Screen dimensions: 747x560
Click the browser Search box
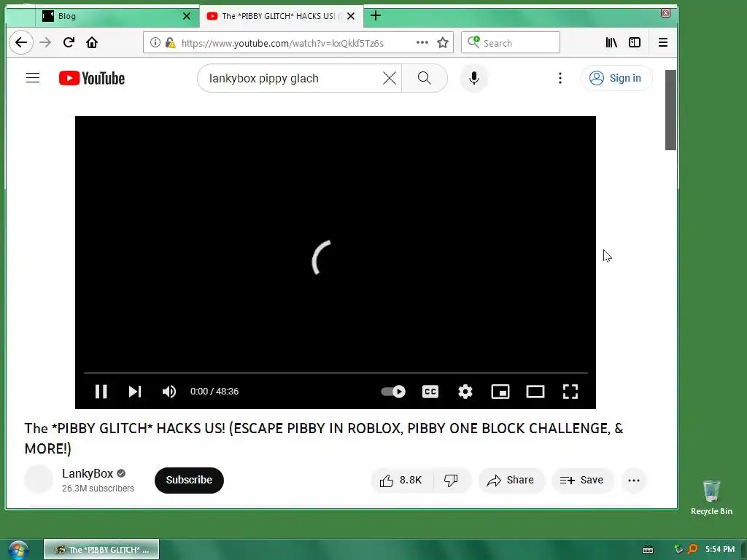click(511, 42)
